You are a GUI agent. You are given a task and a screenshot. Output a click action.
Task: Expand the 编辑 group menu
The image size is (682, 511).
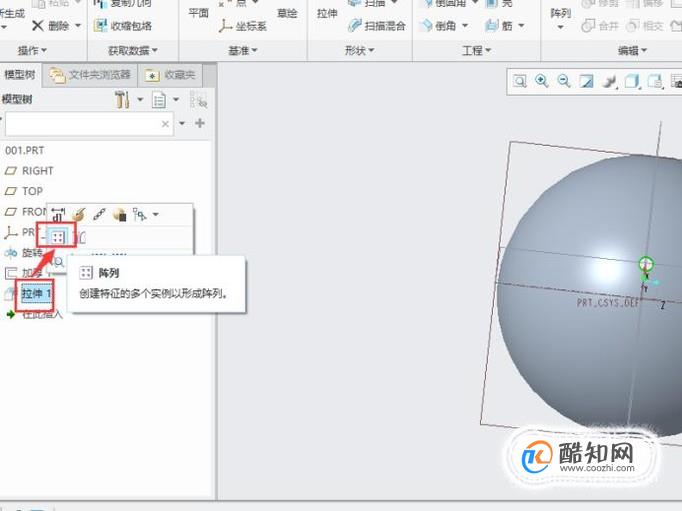(x=632, y=50)
